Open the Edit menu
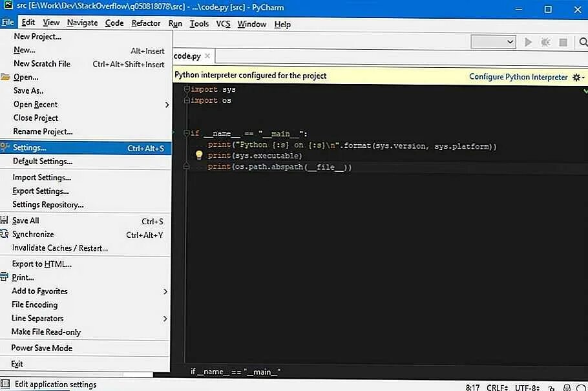 pyautogui.click(x=28, y=23)
